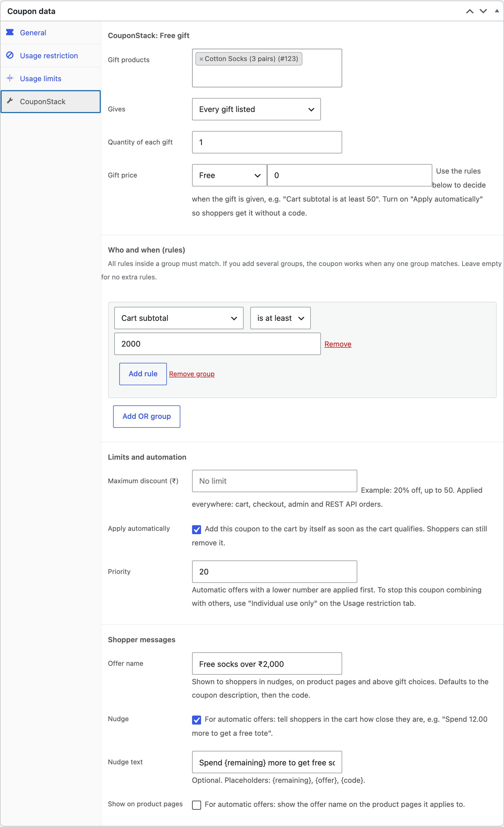Open the General tab
Screen dimensions: 504x827
click(51, 32)
